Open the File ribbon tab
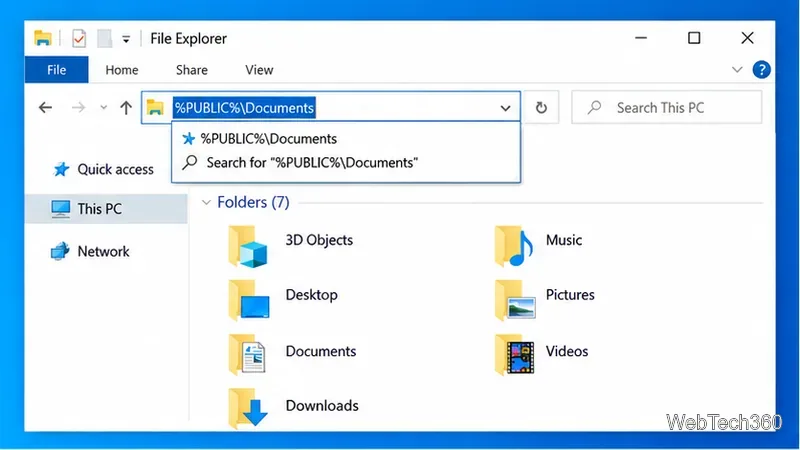The width and height of the screenshot is (800, 450). click(57, 69)
